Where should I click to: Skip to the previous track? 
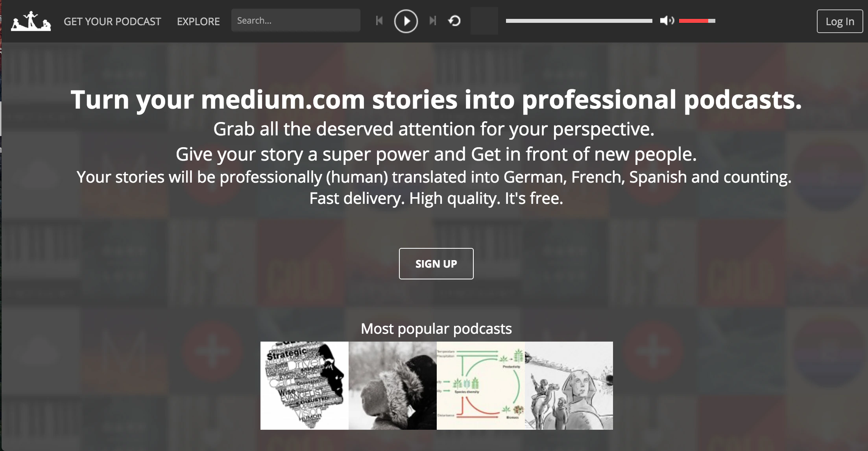pyautogui.click(x=379, y=20)
